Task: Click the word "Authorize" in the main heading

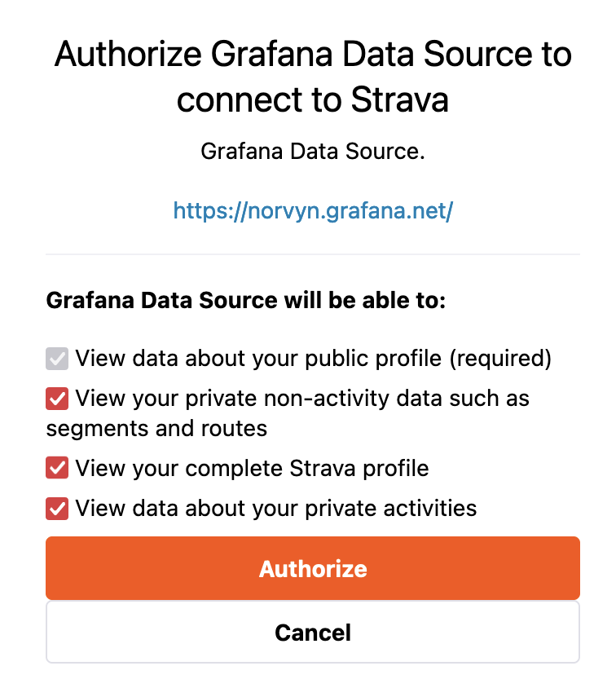Action: pyautogui.click(x=129, y=55)
